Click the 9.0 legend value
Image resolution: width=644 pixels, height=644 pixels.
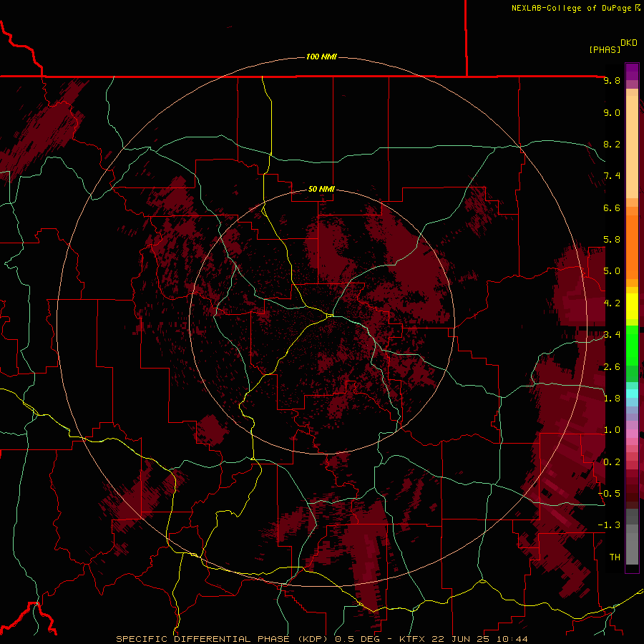[612, 112]
